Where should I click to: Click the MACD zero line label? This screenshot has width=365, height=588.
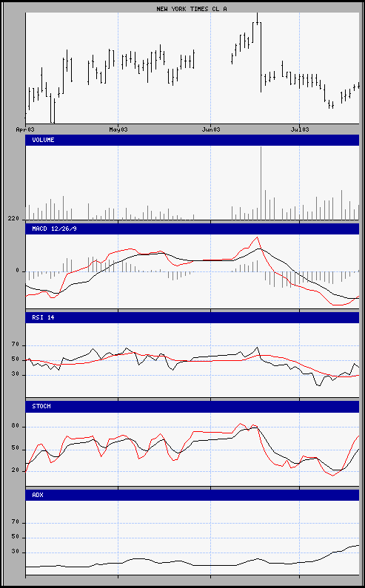pos(17,271)
